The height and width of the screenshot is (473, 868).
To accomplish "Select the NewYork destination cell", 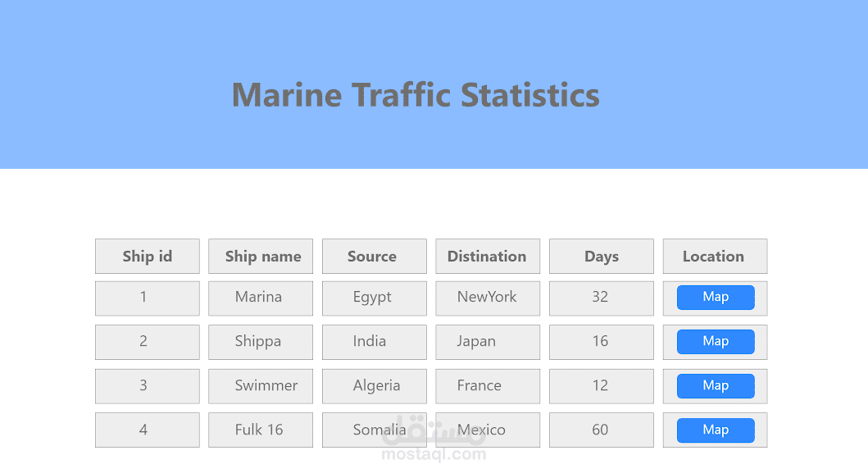I will [x=488, y=298].
